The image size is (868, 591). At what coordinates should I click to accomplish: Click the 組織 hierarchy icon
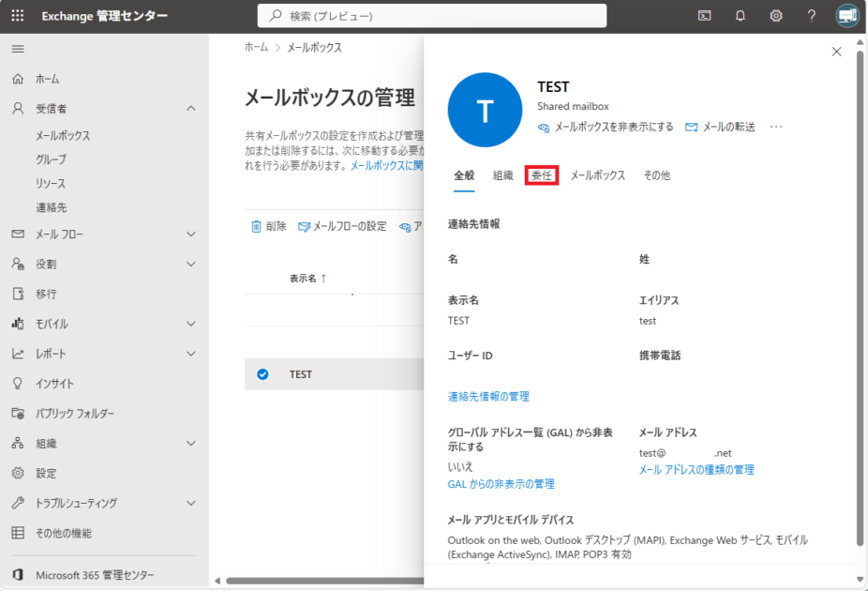[x=18, y=443]
